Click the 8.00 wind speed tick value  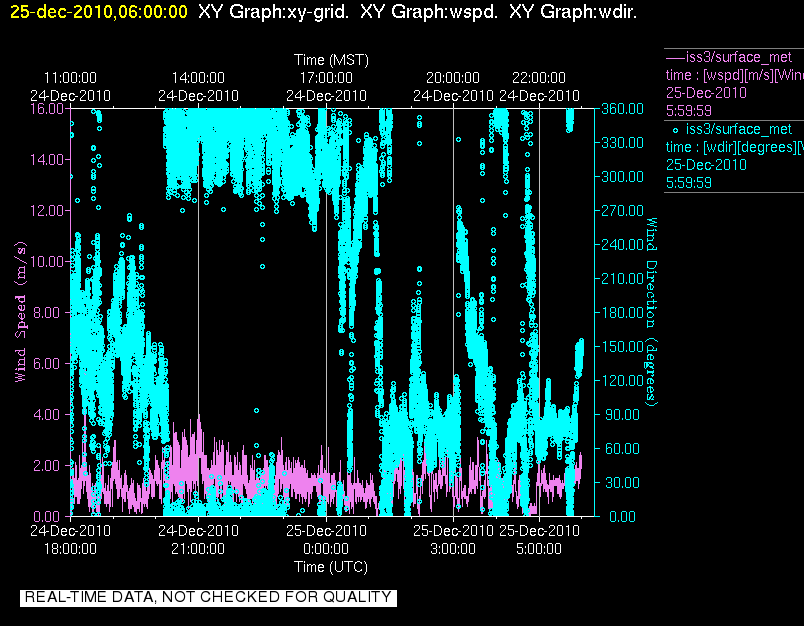[47, 313]
